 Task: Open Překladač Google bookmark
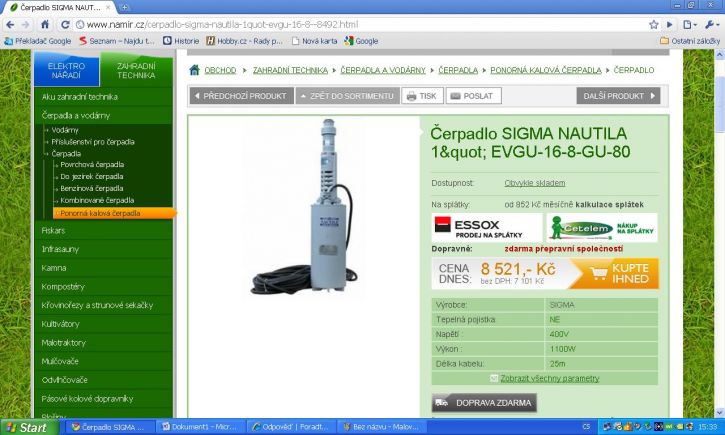tap(38, 41)
